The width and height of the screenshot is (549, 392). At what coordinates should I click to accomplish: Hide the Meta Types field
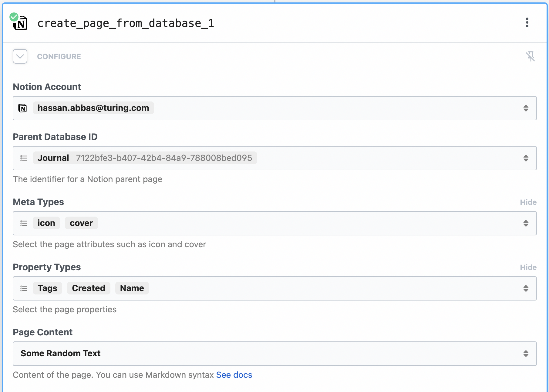point(528,202)
